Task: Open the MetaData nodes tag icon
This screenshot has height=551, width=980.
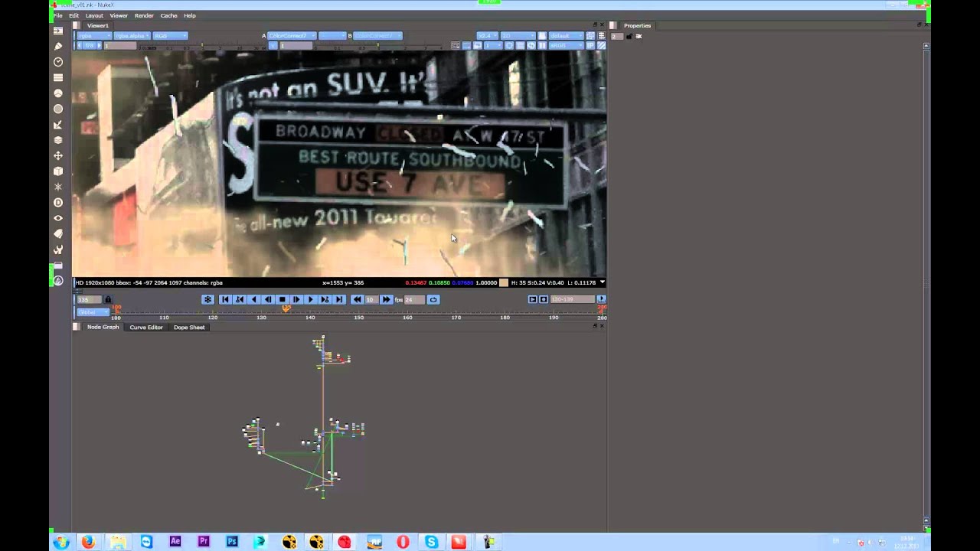Action: (x=58, y=233)
